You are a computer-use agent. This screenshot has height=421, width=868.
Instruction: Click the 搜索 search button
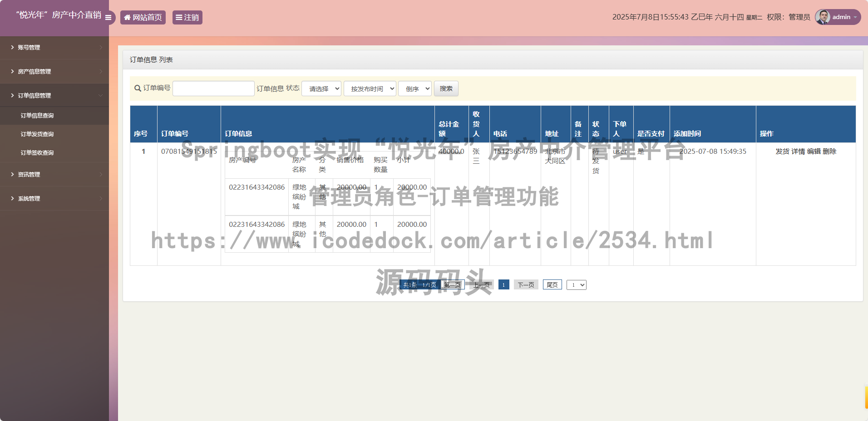point(446,88)
